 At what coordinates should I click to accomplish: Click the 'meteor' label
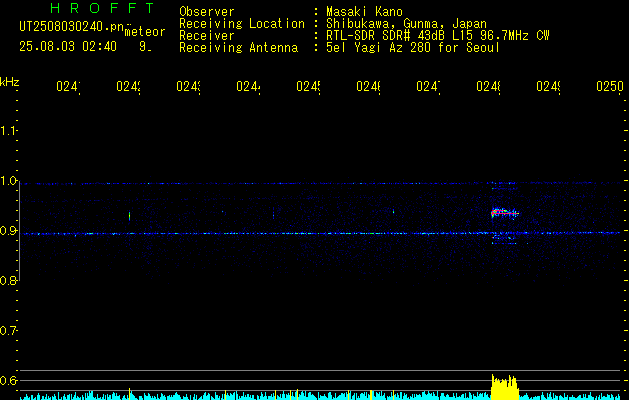coord(145,32)
